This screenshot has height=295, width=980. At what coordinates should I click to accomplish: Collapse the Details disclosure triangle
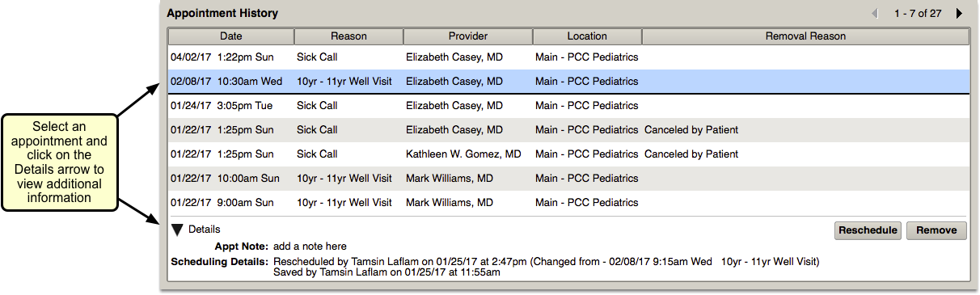[178, 230]
